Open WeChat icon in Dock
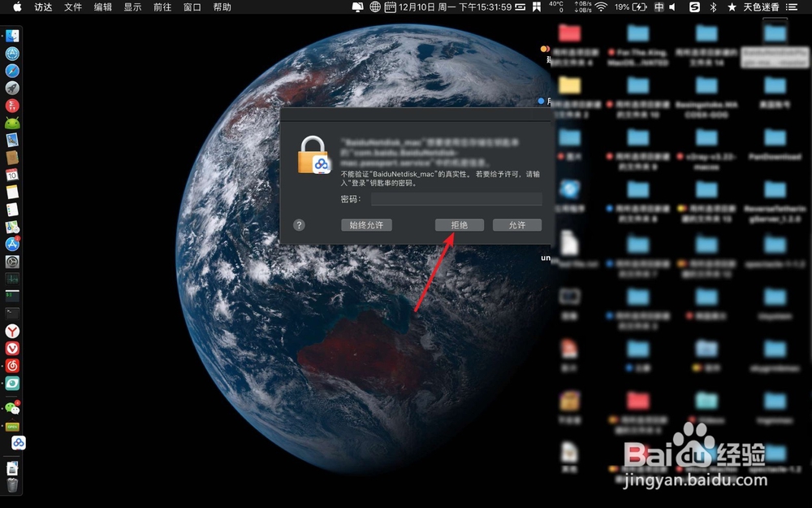Viewport: 812px width, 508px height. pos(12,409)
